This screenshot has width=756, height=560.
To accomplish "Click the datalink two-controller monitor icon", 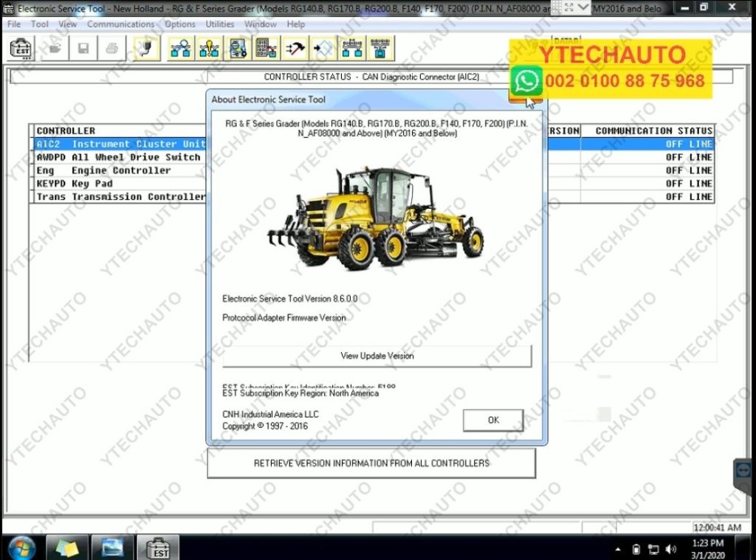I will tap(352, 48).
